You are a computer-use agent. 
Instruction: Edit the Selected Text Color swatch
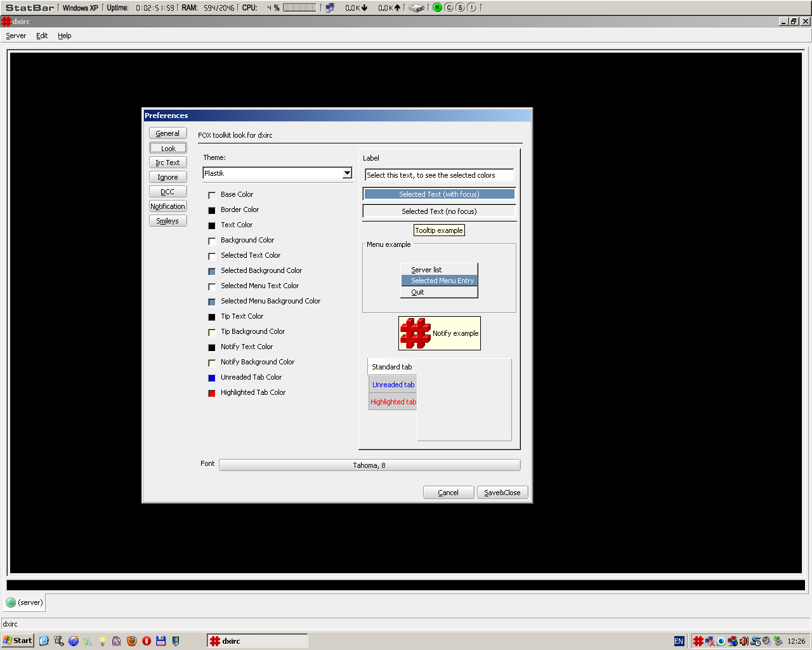[x=212, y=256]
